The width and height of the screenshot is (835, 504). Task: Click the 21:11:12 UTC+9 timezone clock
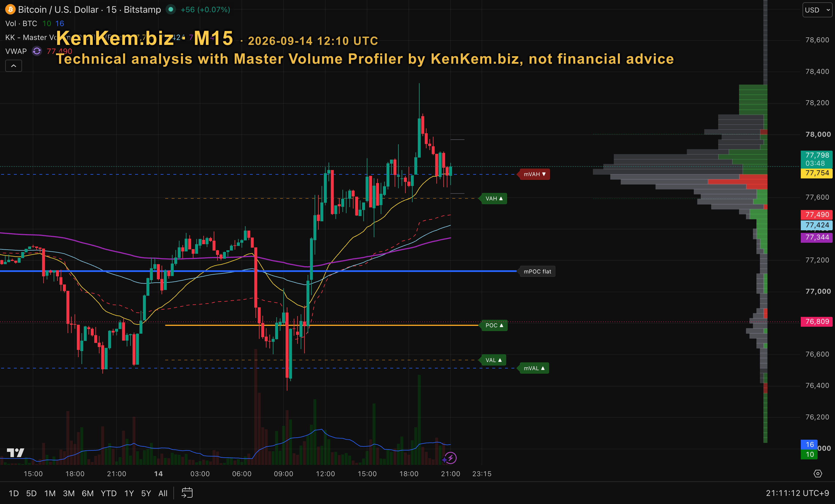(x=797, y=493)
